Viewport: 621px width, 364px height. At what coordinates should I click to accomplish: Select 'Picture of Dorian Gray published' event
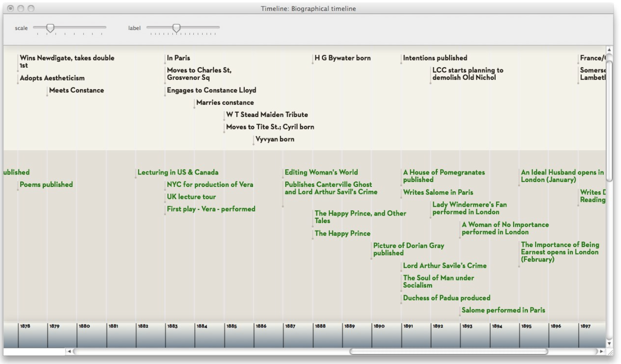[409, 249]
